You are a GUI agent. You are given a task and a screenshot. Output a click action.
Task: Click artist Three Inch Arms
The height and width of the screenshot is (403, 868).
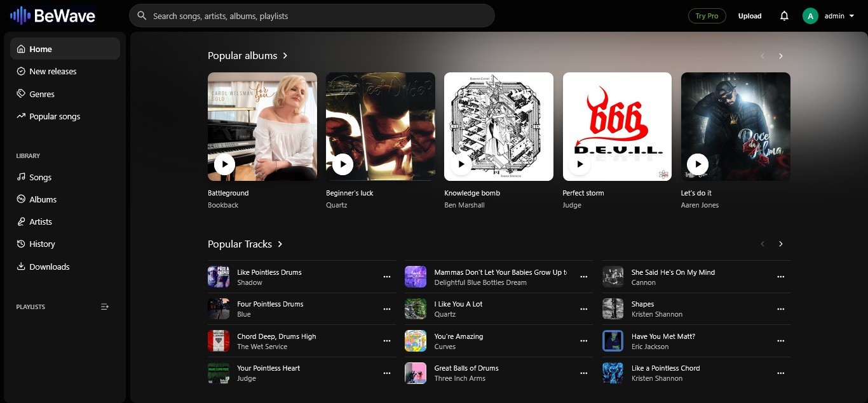460,378
